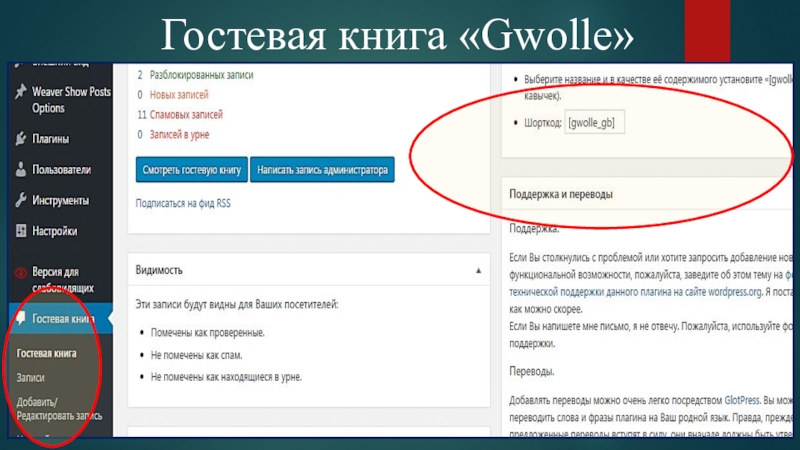Open the Гостевая книга submenu entry
Screen dimensions: 800x450
46,353
